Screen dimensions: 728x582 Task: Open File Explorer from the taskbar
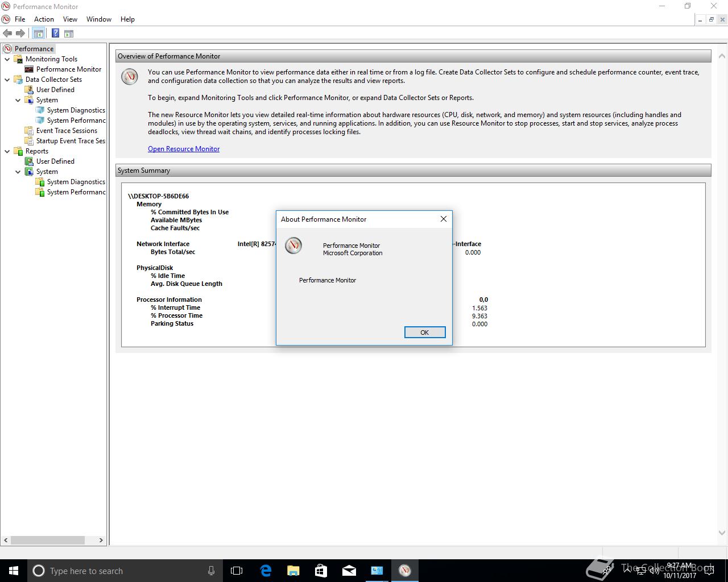click(293, 571)
